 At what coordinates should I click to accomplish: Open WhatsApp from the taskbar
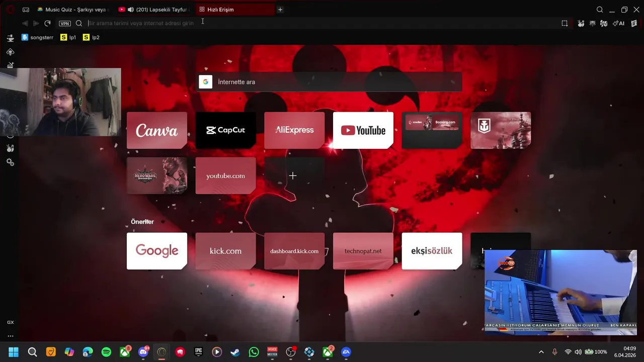(x=254, y=352)
